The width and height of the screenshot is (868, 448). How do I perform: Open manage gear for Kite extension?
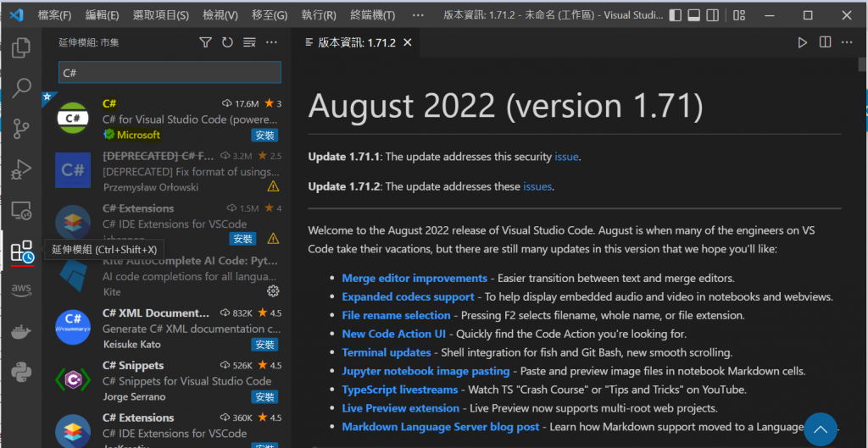pos(273,291)
